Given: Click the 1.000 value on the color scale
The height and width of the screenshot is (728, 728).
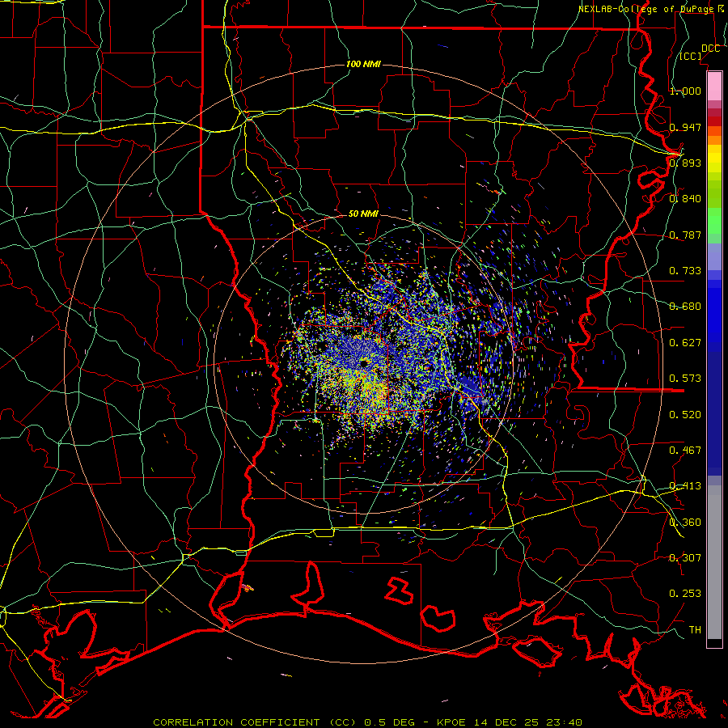Looking at the screenshot, I should pos(685,91).
